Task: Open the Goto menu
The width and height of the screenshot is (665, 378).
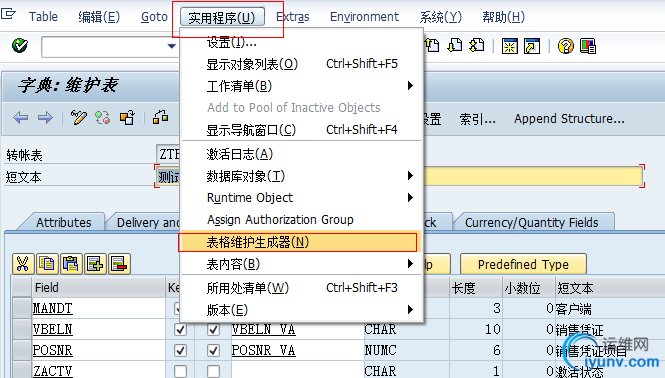Action: (x=154, y=17)
